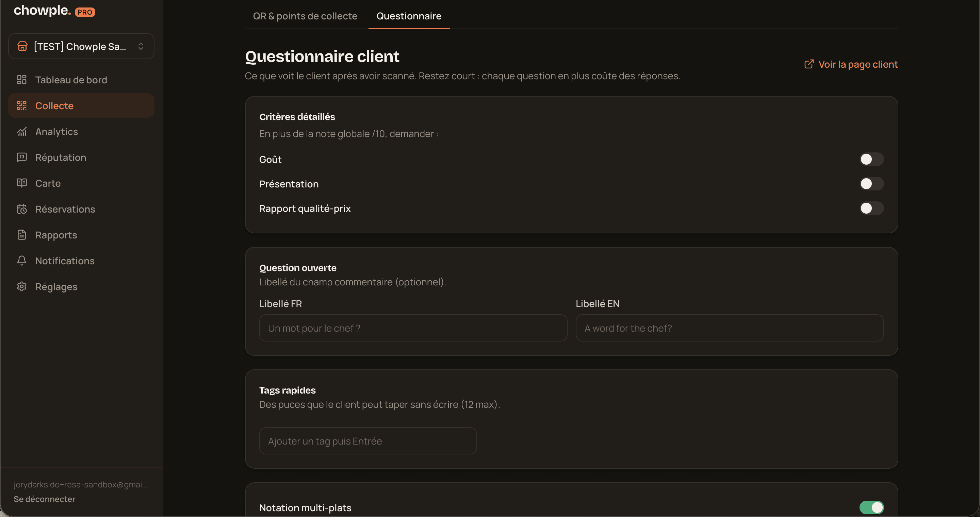
Task: Click the Question ouverte section title
Action: (x=298, y=268)
